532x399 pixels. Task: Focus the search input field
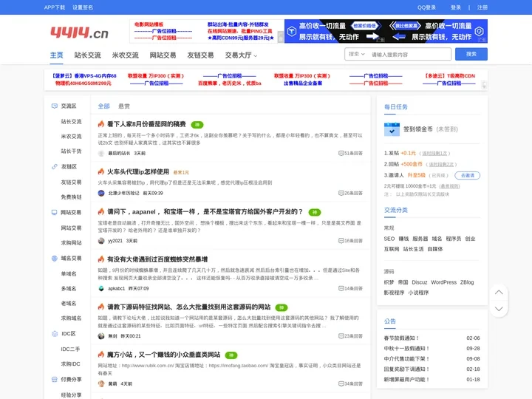[409, 54]
